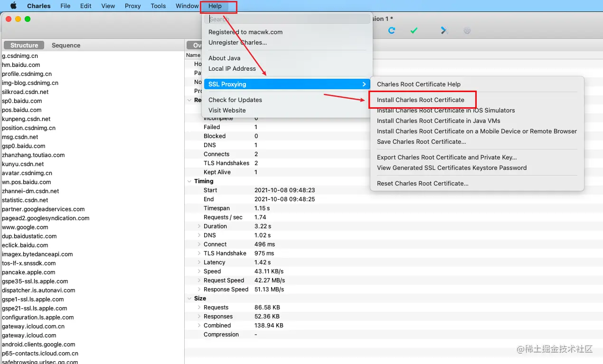Screen dimensions: 603x364
Task: Select host silkroad.csdn.net
Action: click(25, 92)
